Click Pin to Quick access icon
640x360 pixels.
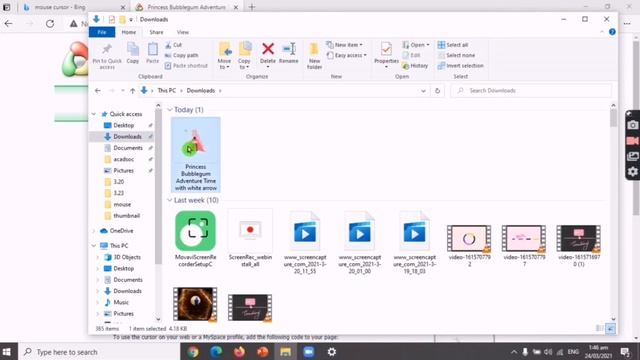point(107,49)
